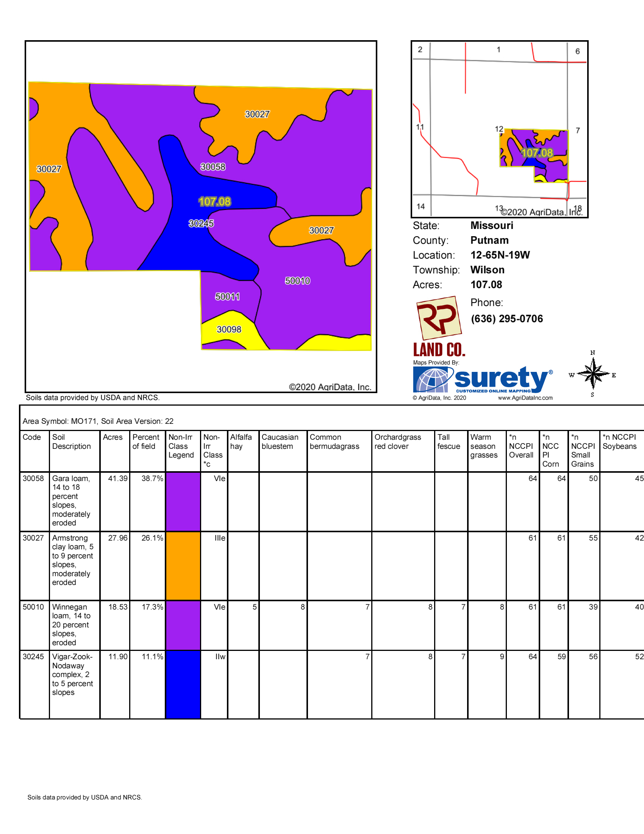Click the 107.08 acreage label on main map

215,202
